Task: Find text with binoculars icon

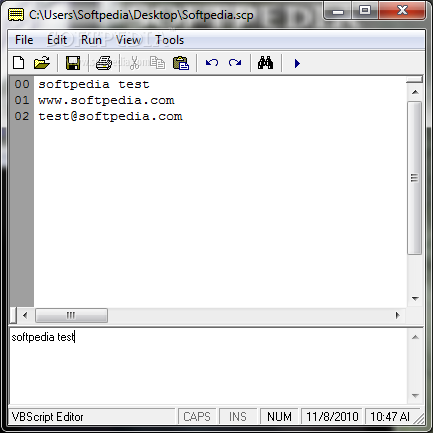Action: point(265,63)
